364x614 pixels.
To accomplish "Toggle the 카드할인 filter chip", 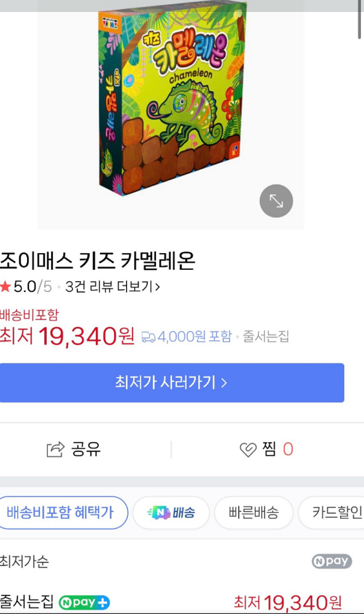I will click(x=333, y=513).
